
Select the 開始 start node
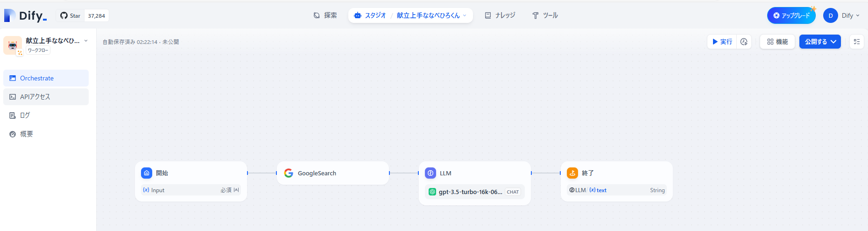pyautogui.click(x=191, y=181)
